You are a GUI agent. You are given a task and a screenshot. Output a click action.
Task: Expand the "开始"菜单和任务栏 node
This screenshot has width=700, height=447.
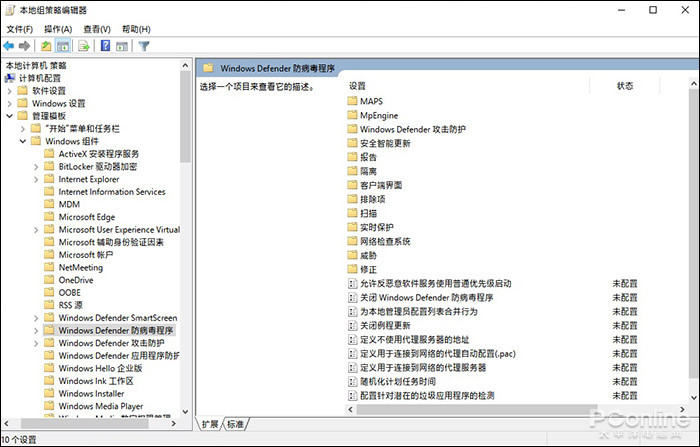point(23,129)
